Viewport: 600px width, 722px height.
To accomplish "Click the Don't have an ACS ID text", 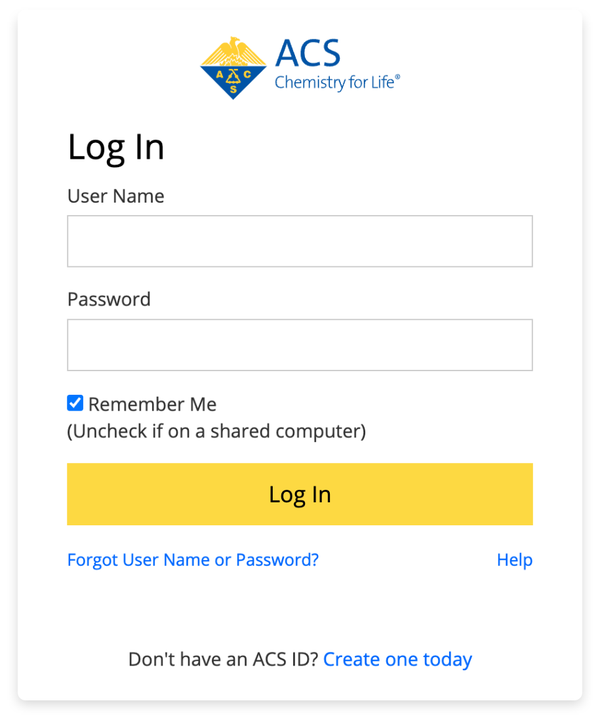I will (223, 659).
